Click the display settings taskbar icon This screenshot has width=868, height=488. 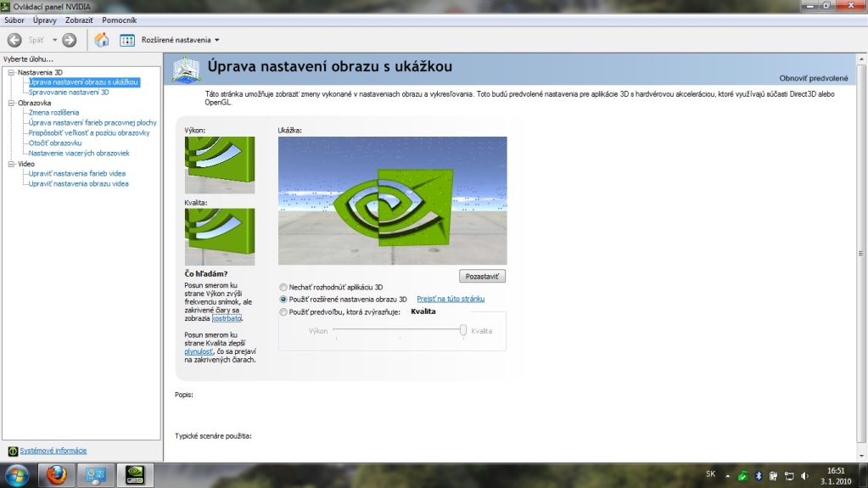tap(96, 475)
